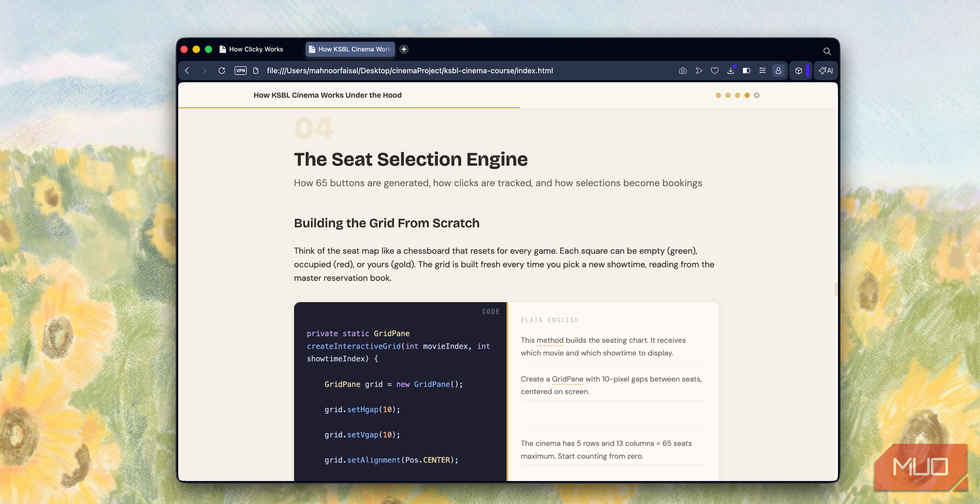Click the battery saver icon
Screen dimensions: 980x504
coord(746,71)
